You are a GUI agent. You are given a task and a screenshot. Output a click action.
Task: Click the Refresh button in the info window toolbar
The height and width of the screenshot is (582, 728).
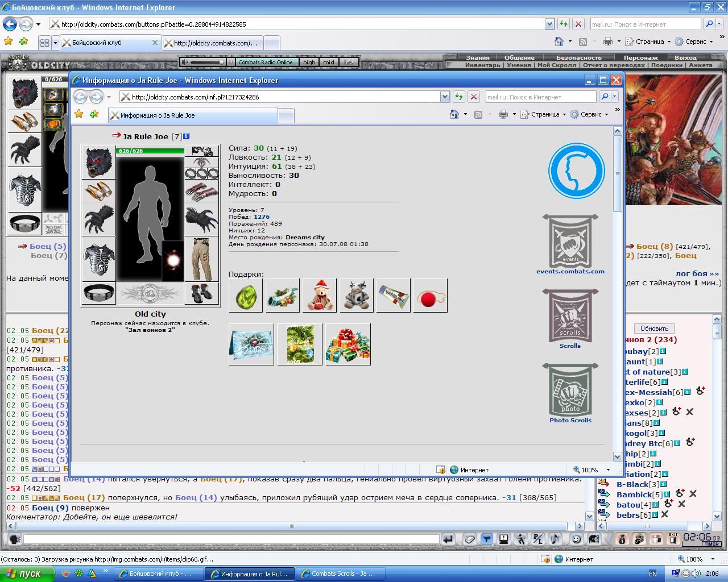click(459, 97)
